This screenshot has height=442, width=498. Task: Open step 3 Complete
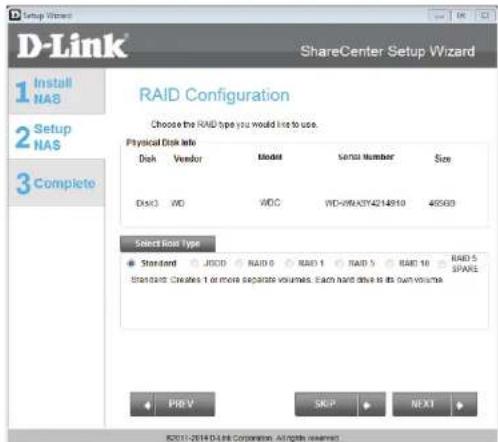coord(57,183)
